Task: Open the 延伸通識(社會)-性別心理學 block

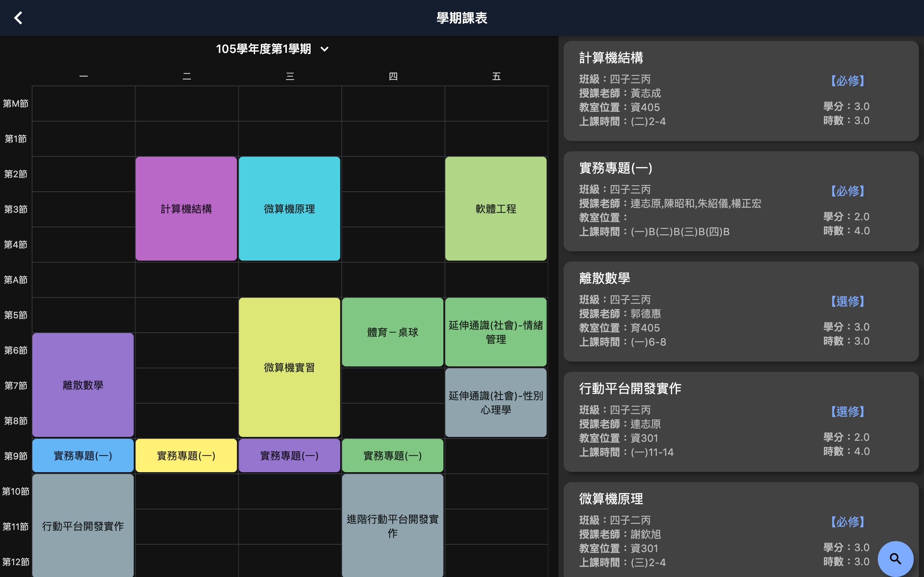Action: (496, 403)
